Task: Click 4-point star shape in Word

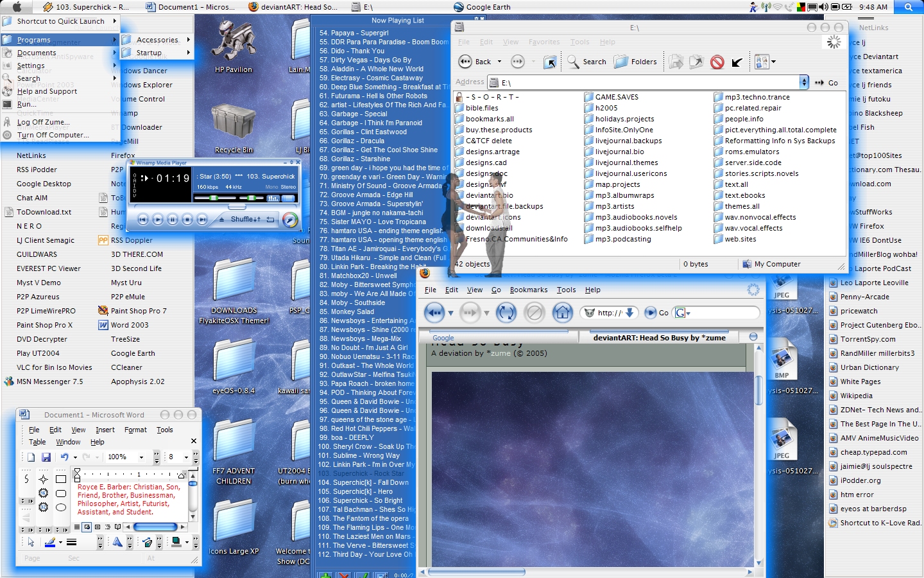Action: [x=43, y=479]
